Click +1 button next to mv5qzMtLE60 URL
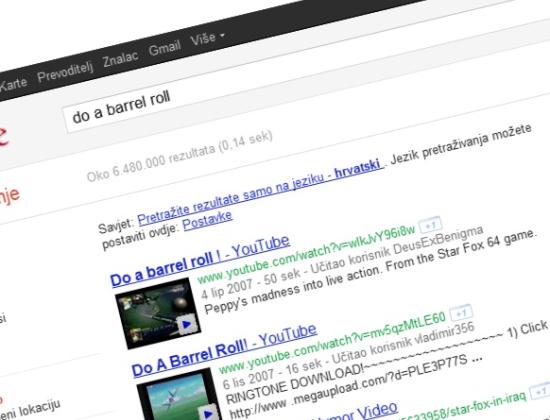 point(461,312)
